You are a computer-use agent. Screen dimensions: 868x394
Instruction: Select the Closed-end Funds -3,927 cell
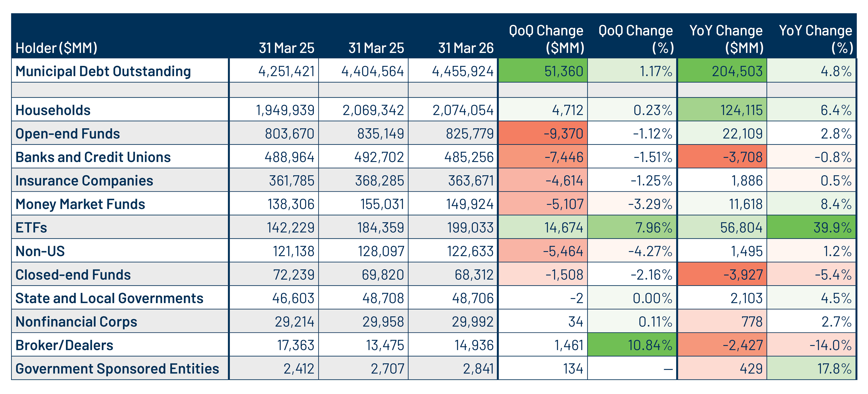(722, 274)
